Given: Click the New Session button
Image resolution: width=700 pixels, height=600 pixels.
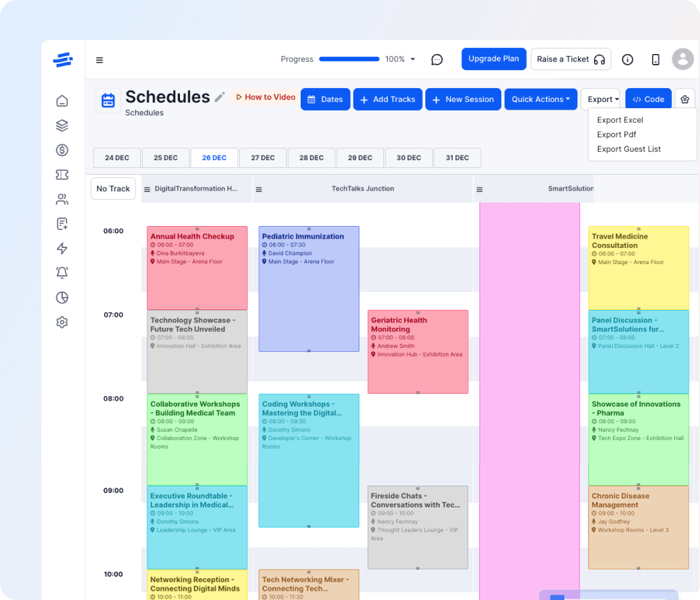Looking at the screenshot, I should [463, 99].
